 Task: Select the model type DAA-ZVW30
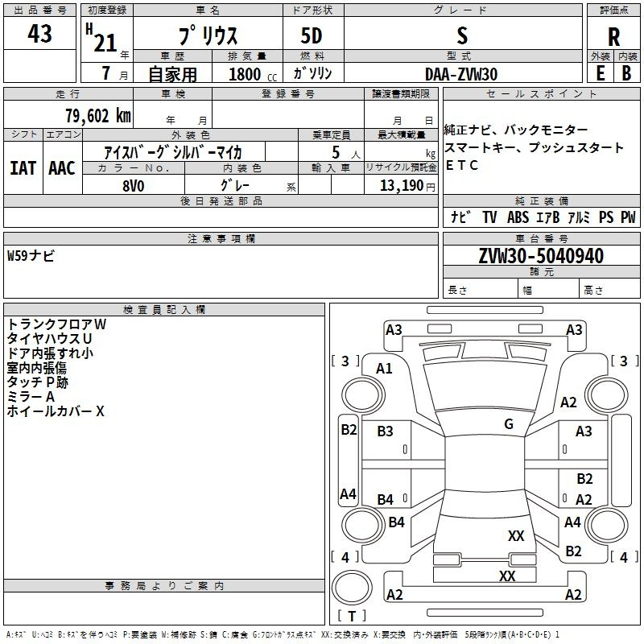click(461, 74)
